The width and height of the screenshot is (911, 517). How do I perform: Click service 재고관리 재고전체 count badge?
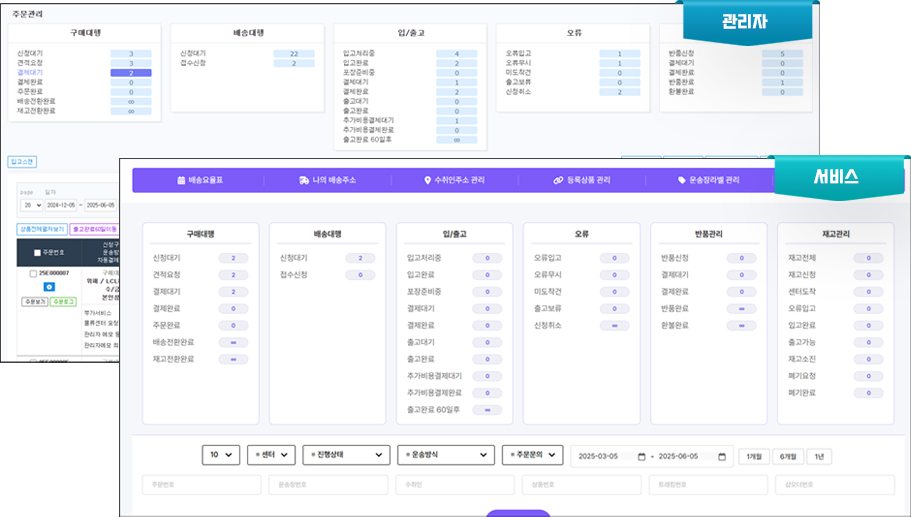pos(869,258)
